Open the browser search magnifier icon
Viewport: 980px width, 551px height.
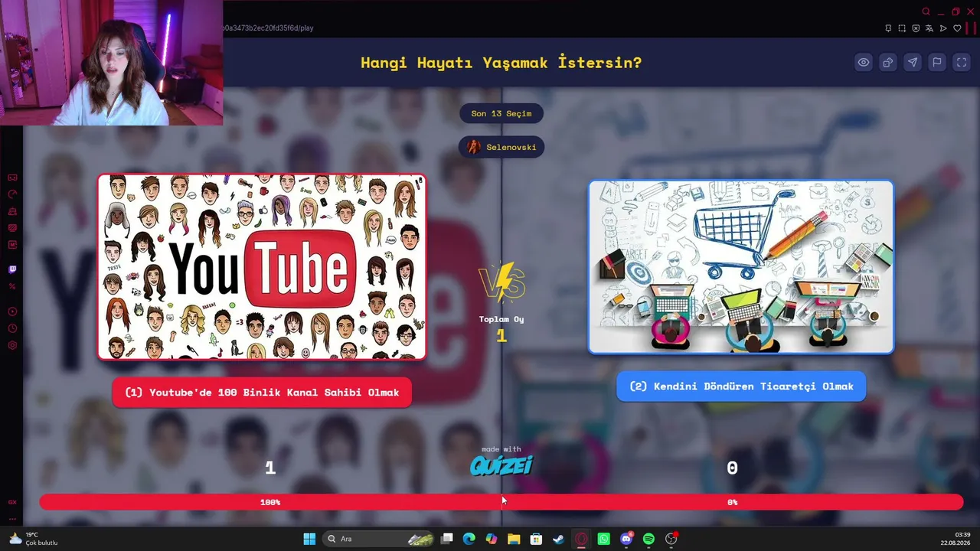coord(926,11)
